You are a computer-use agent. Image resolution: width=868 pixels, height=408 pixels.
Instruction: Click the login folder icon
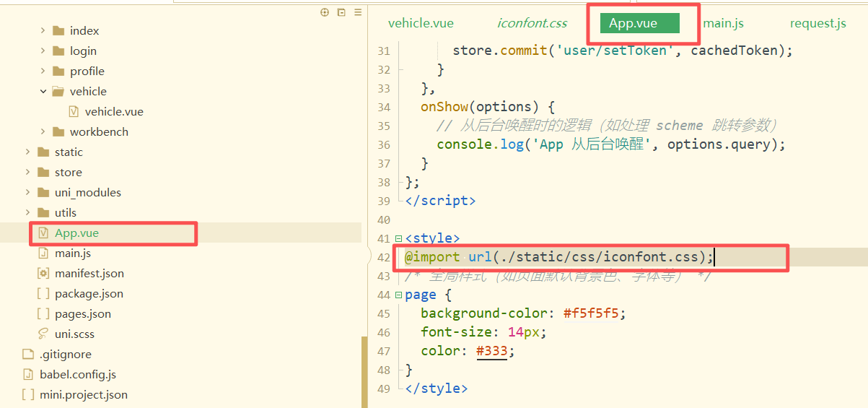pyautogui.click(x=58, y=51)
